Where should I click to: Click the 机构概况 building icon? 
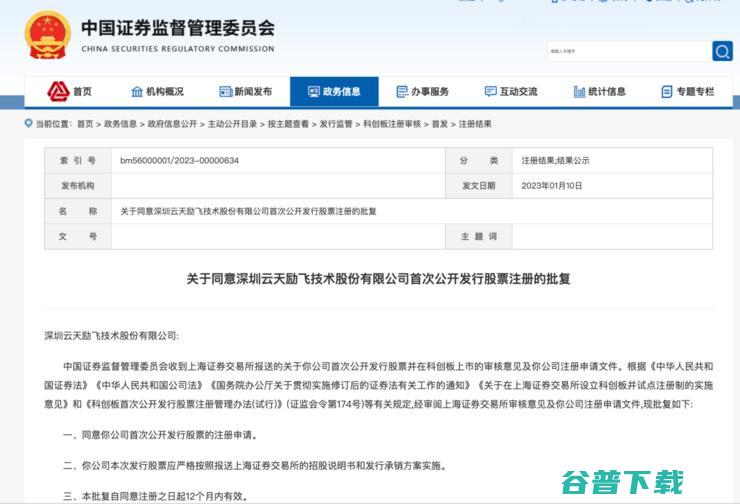coord(137,92)
